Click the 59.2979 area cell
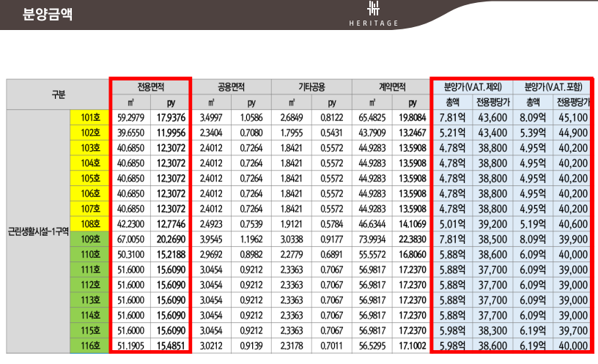598x364 pixels. [130, 117]
